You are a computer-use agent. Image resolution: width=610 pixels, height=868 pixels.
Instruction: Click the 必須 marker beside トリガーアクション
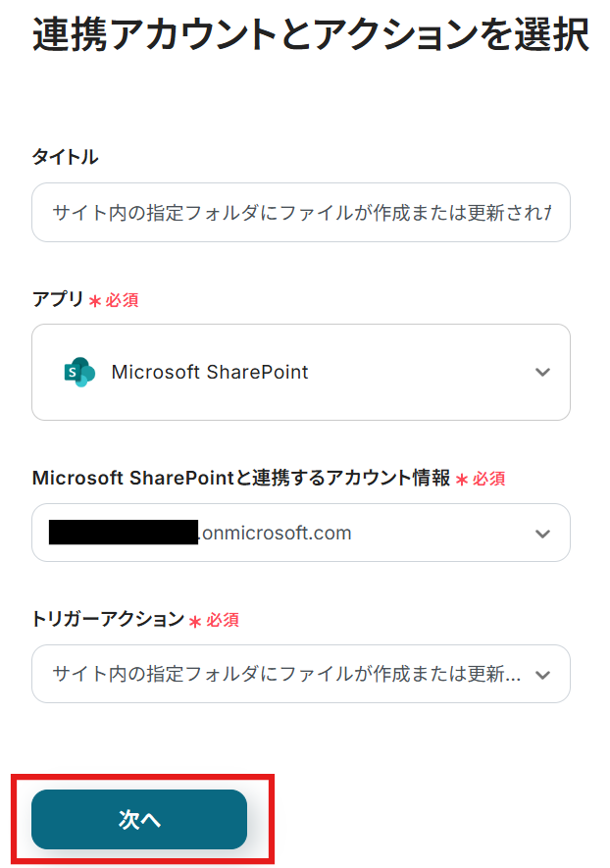pos(223,620)
